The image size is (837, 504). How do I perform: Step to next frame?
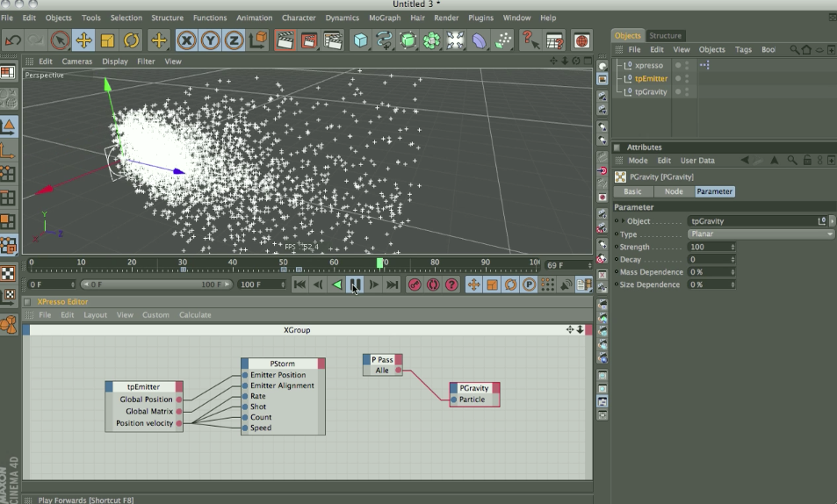(374, 284)
